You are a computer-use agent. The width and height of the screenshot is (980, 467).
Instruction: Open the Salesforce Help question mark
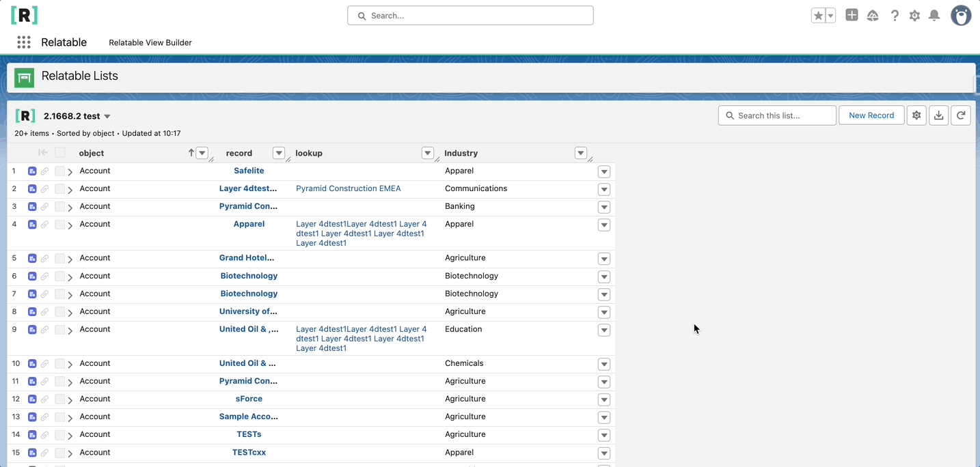pyautogui.click(x=895, y=16)
